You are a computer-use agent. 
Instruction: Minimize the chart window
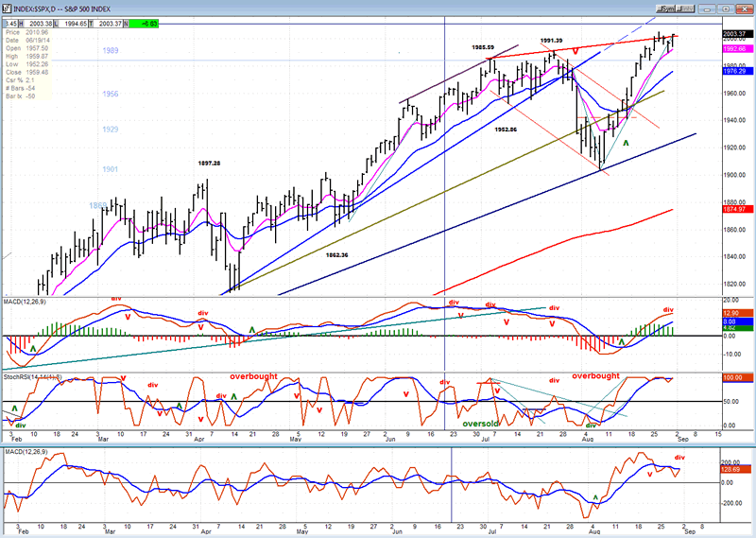coord(708,7)
